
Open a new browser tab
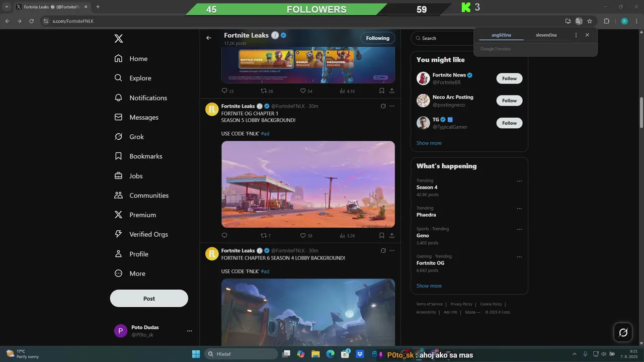point(98,7)
